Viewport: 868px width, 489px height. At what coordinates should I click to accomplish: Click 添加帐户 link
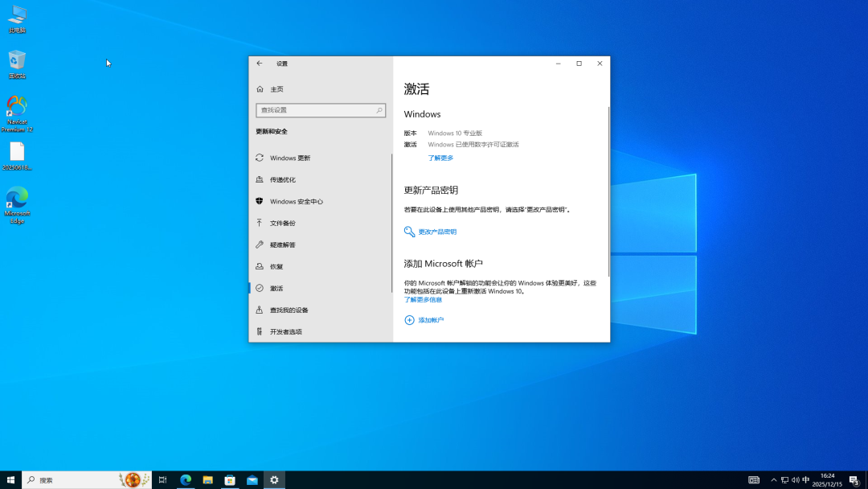tap(431, 320)
